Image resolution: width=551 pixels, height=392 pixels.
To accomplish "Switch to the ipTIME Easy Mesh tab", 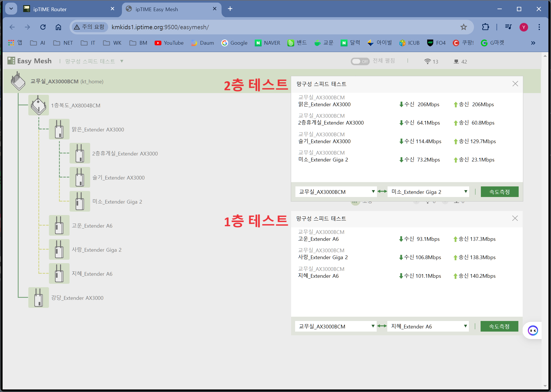I will [172, 9].
